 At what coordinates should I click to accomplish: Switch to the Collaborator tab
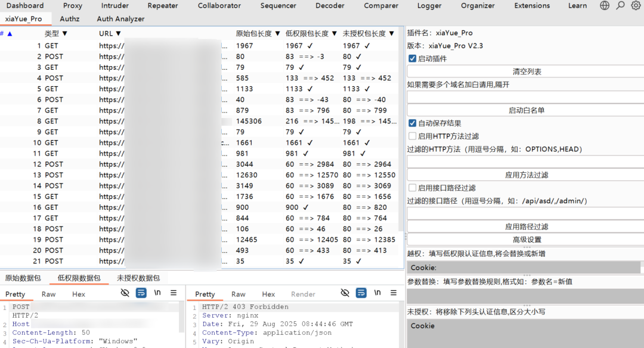click(219, 6)
